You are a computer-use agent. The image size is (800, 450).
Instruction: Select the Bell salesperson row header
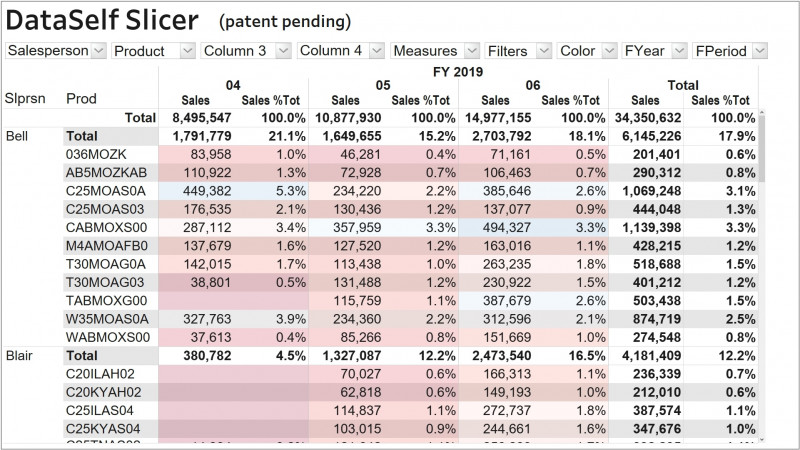17,136
